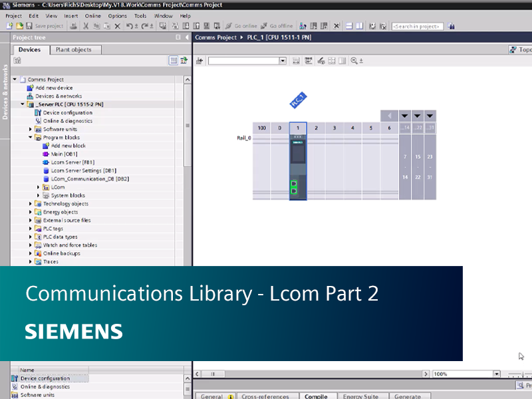Open the Online menu
The width and height of the screenshot is (532, 399).
tap(92, 15)
